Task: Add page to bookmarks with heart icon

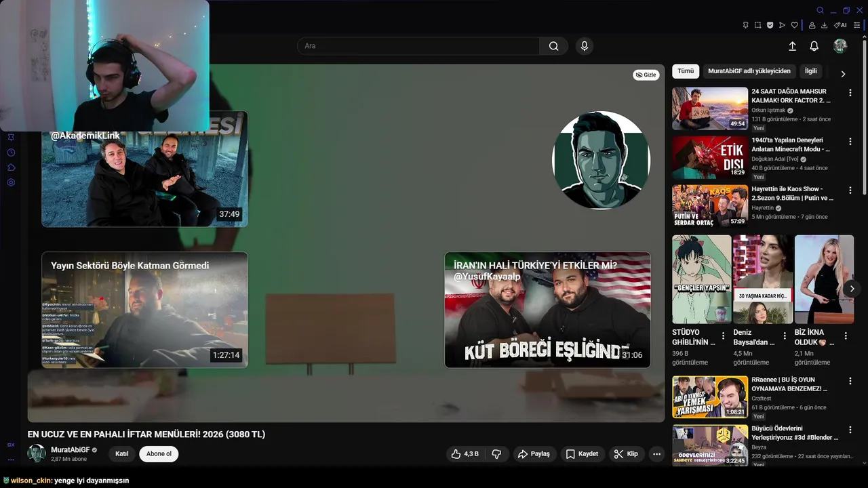Action: tap(795, 25)
